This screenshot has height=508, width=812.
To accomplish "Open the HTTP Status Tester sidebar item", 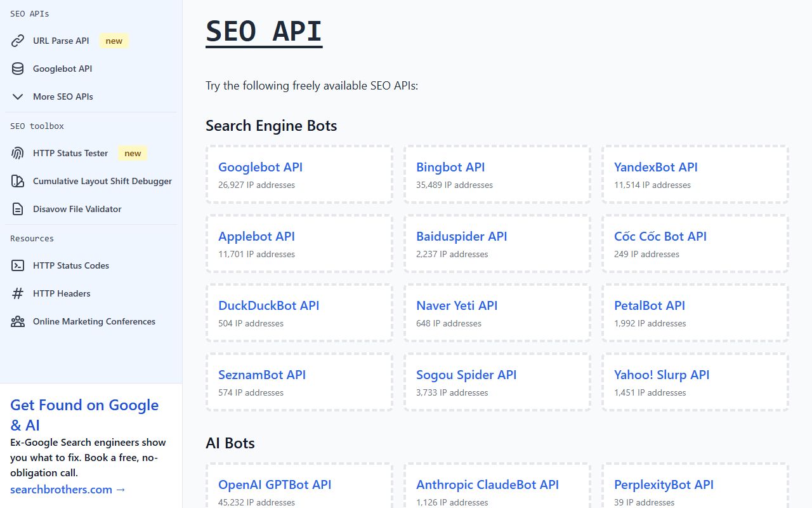I will (x=91, y=153).
